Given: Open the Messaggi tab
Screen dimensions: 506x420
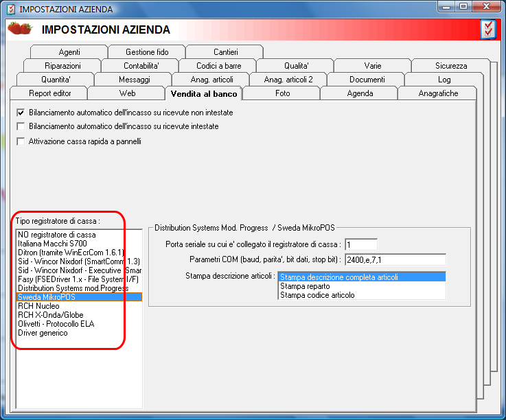Looking at the screenshot, I should [134, 80].
